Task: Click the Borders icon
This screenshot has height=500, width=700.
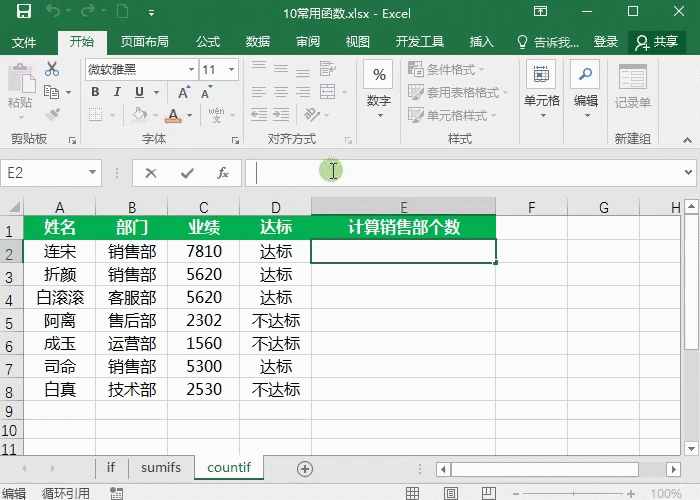Action: point(96,115)
